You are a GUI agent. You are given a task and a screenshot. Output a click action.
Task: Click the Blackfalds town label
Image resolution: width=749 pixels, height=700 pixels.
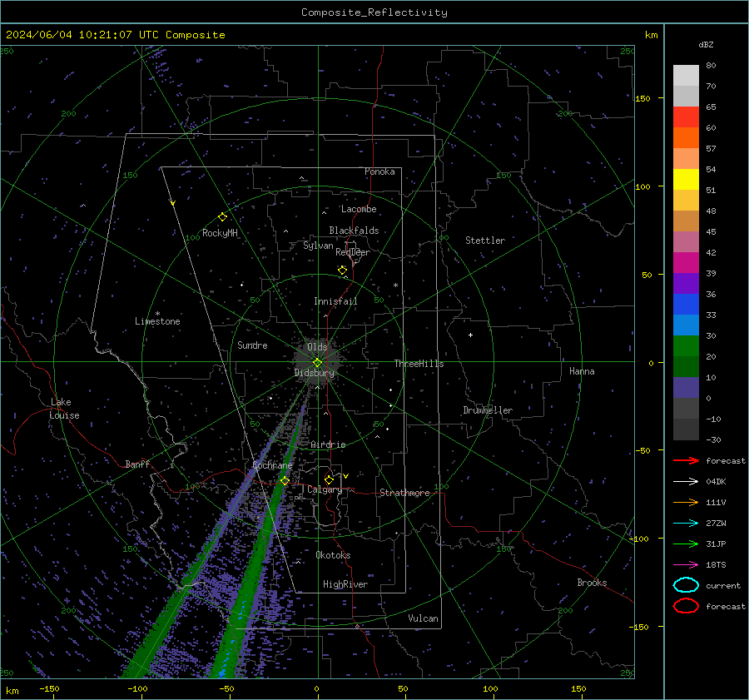pos(354,231)
